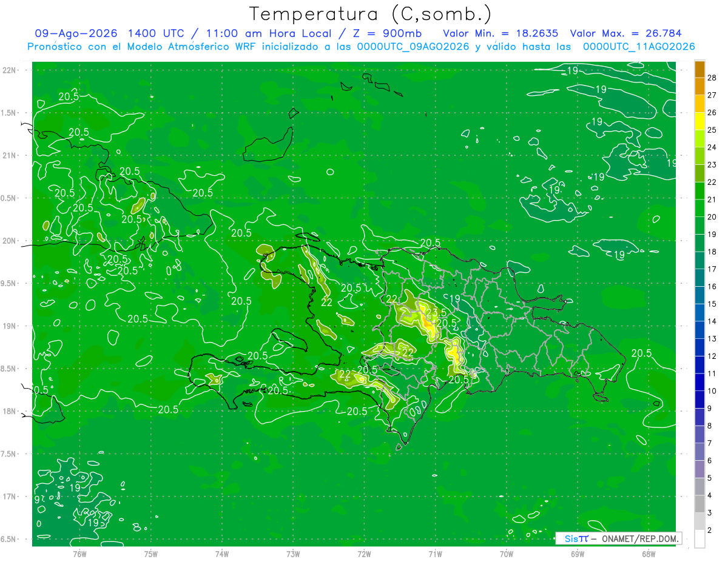Click the "Valor Max. = 26.784" value
The image size is (728, 562).
pyautogui.click(x=626, y=33)
